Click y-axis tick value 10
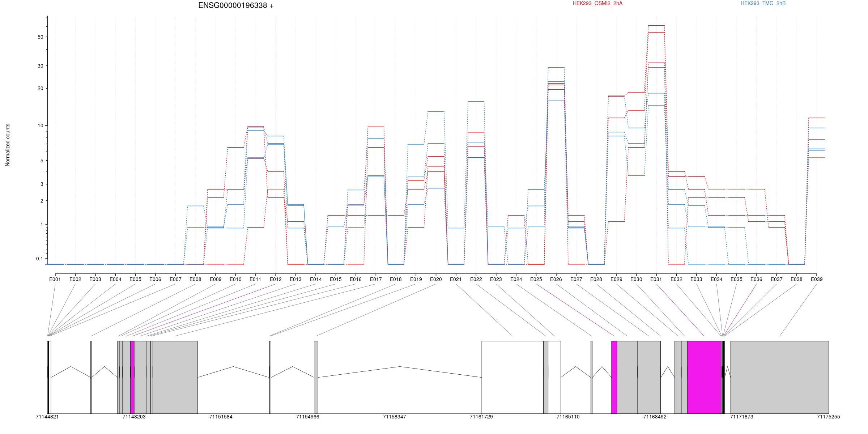 click(40, 126)
